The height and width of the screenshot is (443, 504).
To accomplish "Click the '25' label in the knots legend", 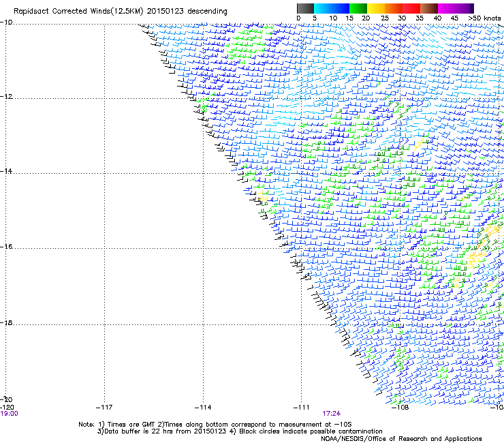I will pos(385,18).
